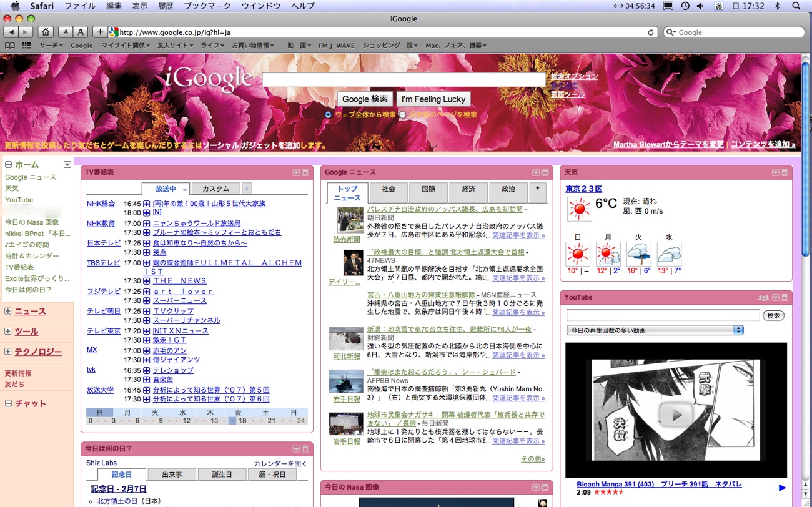Open the Google ニュース gadget options menu
This screenshot has width=812, height=507.
coord(536,172)
